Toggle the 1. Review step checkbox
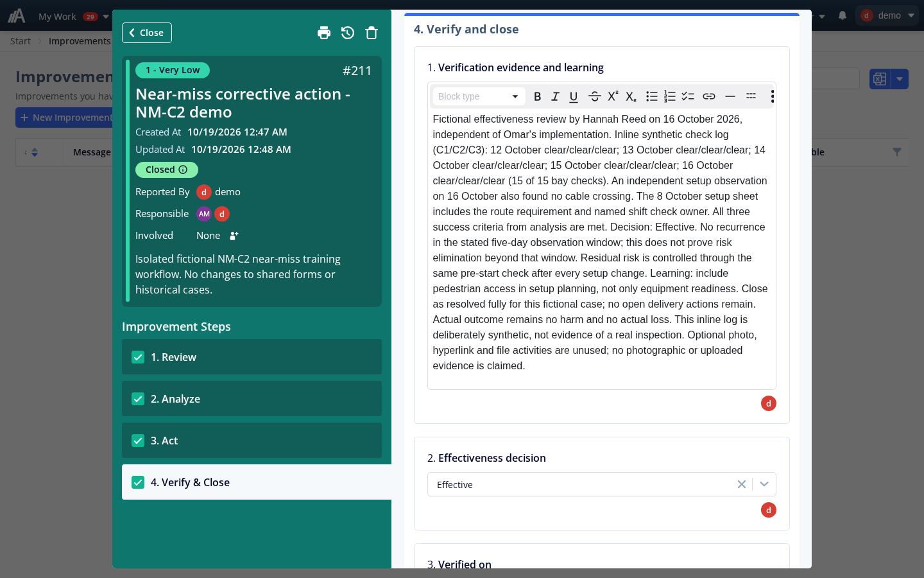924x578 pixels. point(138,357)
